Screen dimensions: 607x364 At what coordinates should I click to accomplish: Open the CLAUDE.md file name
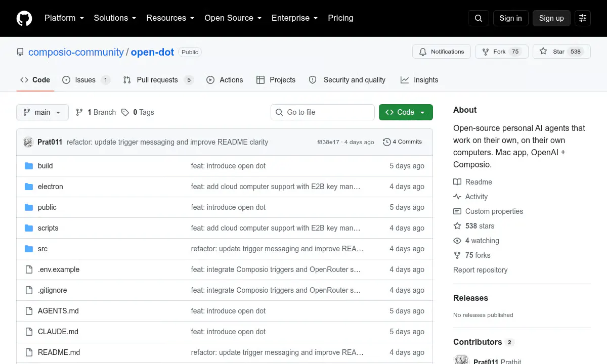[58, 332]
